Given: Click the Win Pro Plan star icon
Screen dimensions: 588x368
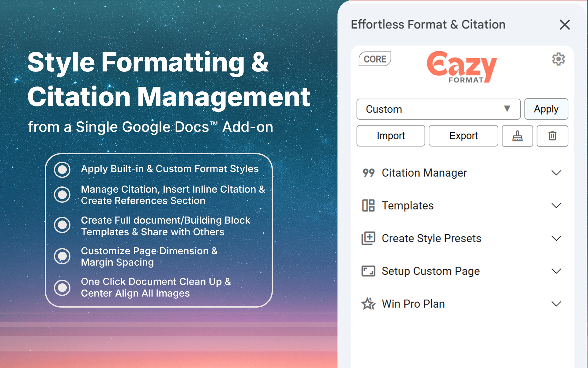Looking at the screenshot, I should 368,304.
